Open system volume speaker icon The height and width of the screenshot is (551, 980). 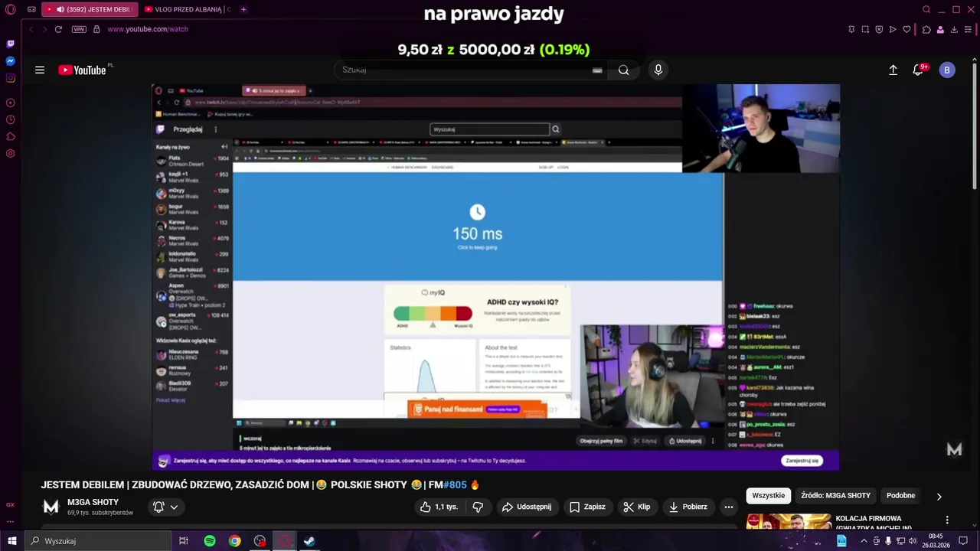coord(913,541)
